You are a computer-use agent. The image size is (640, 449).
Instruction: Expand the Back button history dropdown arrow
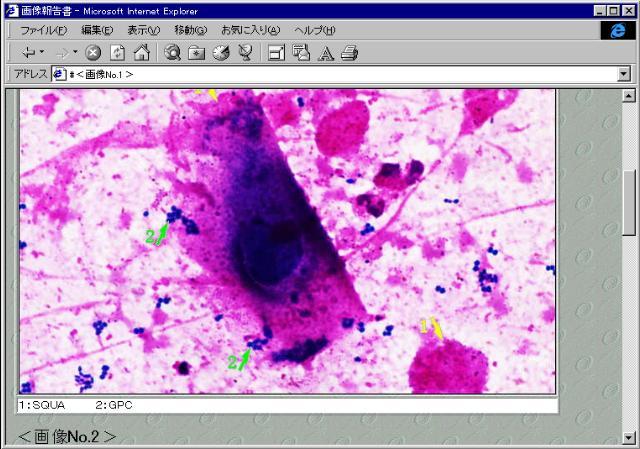(42, 52)
